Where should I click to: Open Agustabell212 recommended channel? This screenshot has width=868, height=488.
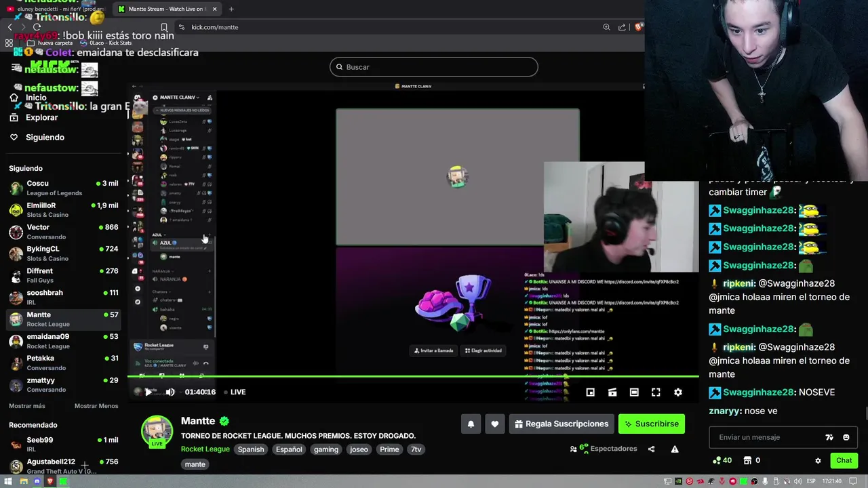coord(64,466)
